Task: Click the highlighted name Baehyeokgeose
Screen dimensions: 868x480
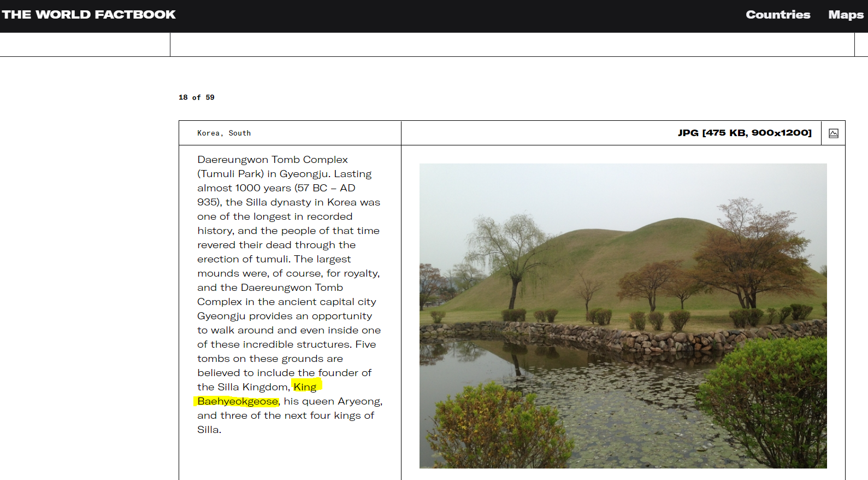Action: tap(238, 401)
